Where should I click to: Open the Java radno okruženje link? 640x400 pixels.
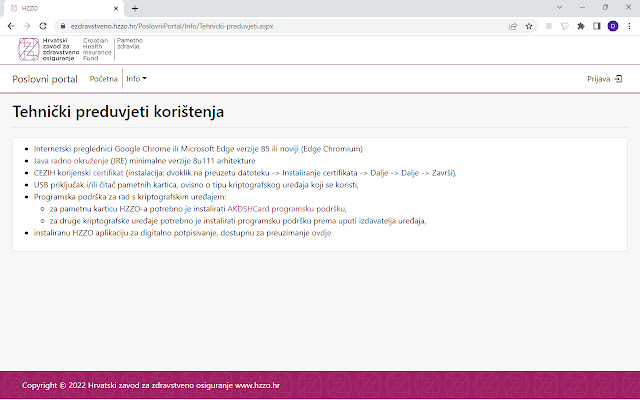coord(71,161)
